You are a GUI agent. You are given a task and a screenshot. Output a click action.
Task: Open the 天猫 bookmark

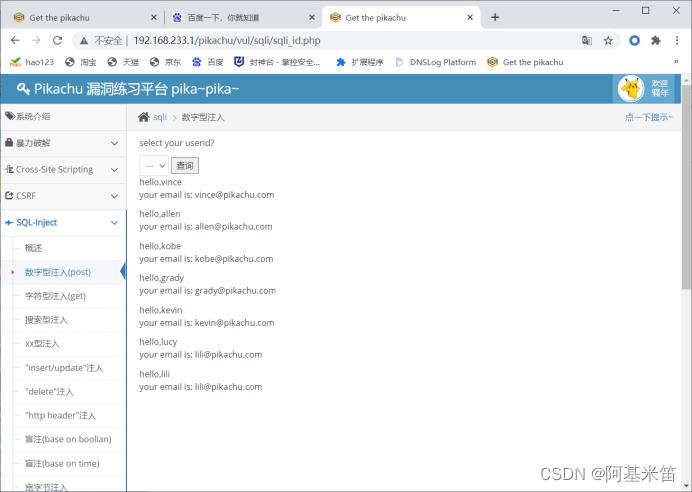(123, 62)
